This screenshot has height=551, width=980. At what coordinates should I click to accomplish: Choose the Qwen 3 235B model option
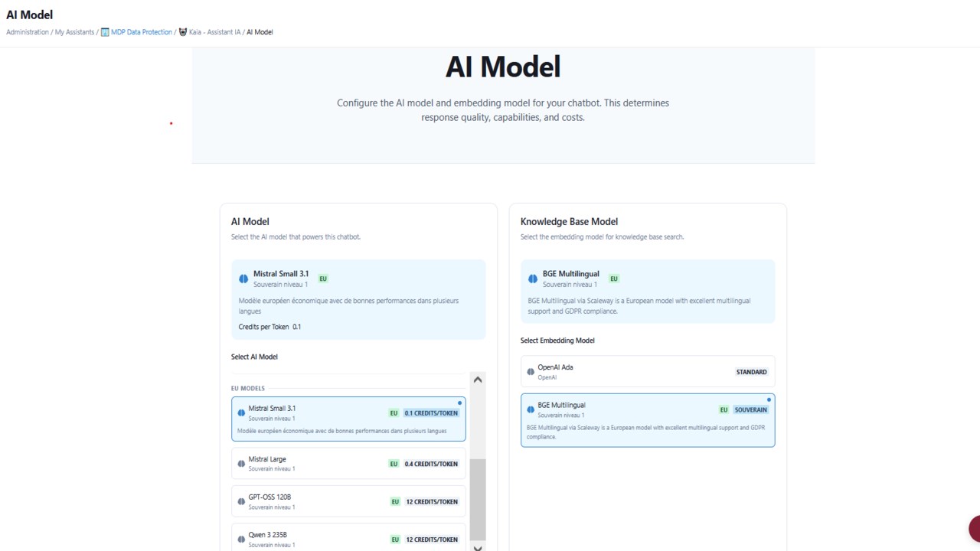tap(348, 537)
